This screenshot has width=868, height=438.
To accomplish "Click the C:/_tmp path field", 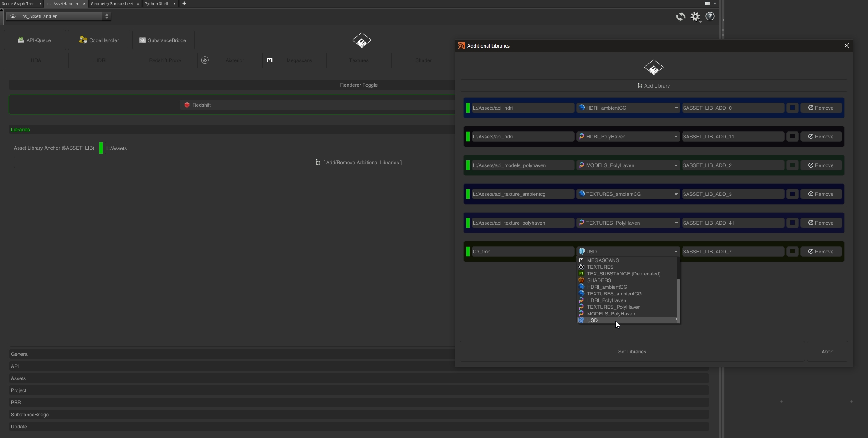I will coord(522,252).
